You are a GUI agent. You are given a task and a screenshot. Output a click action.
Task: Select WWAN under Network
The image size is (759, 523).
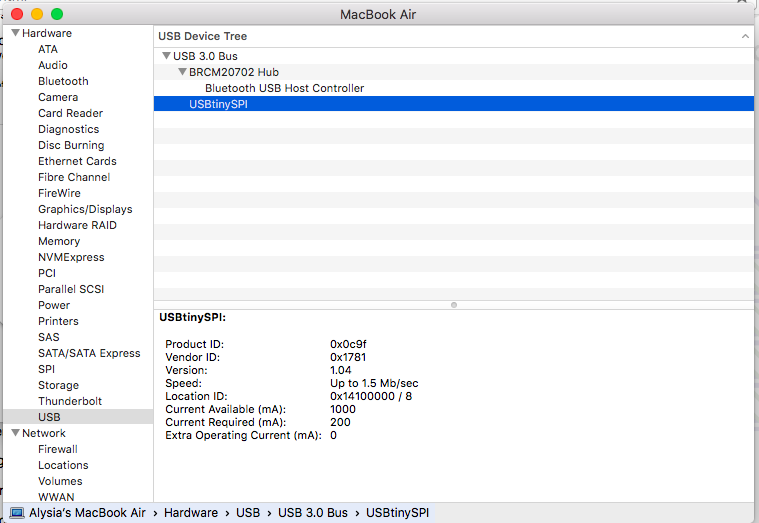point(56,497)
